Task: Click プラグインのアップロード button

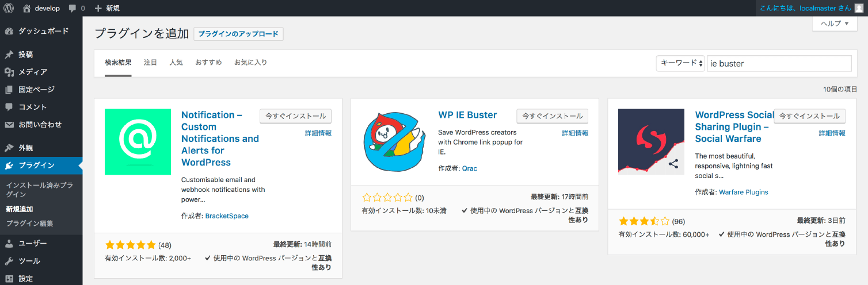Action: (x=238, y=34)
